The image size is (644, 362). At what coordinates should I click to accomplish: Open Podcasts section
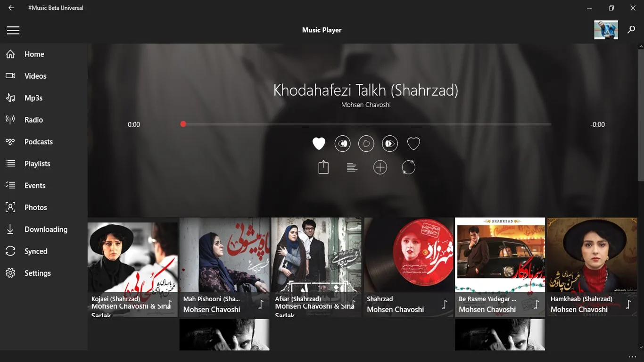click(x=39, y=142)
